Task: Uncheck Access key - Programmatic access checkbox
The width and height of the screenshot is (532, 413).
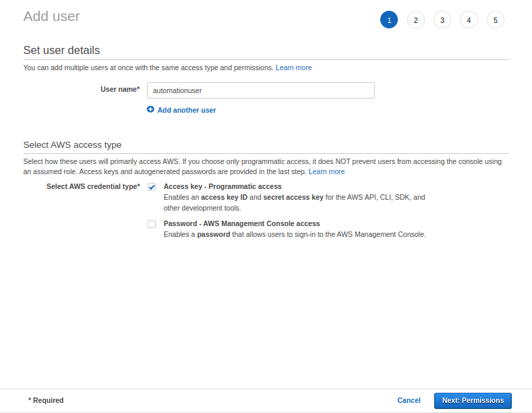Action: 152,187
